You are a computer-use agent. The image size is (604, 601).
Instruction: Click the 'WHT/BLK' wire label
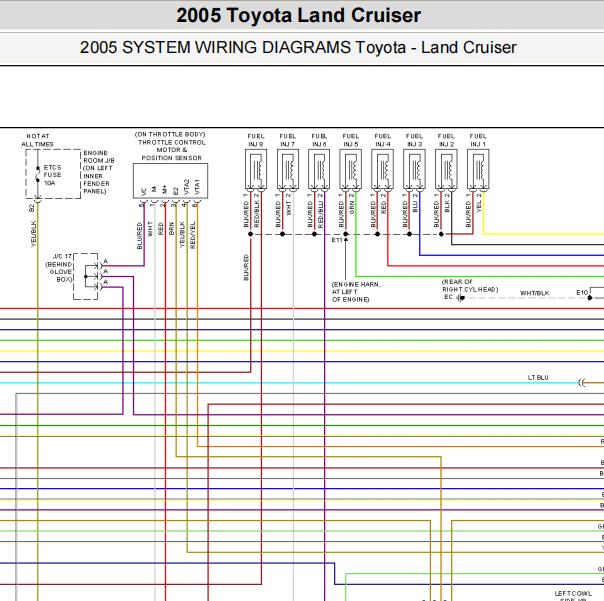point(534,293)
